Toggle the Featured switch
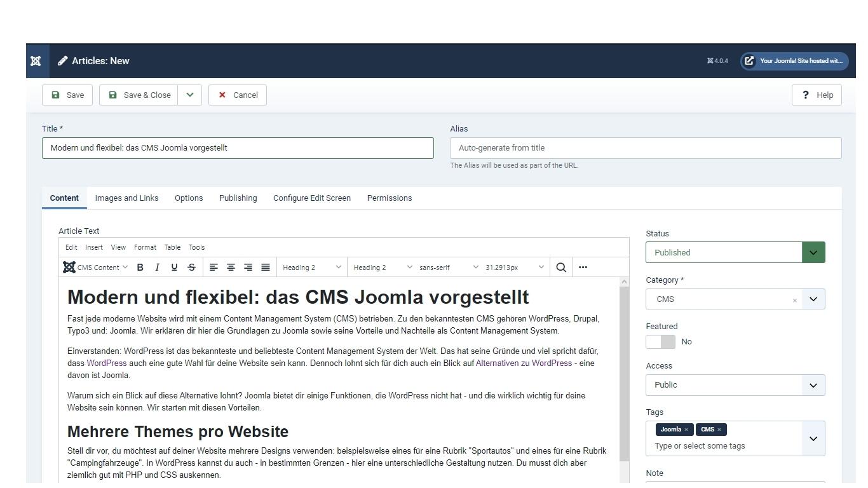Viewport: 868px width, 488px height. pyautogui.click(x=660, y=342)
